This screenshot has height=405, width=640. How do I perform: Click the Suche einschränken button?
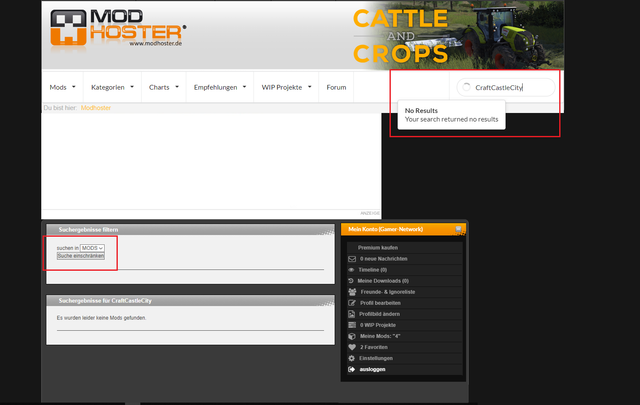click(81, 256)
